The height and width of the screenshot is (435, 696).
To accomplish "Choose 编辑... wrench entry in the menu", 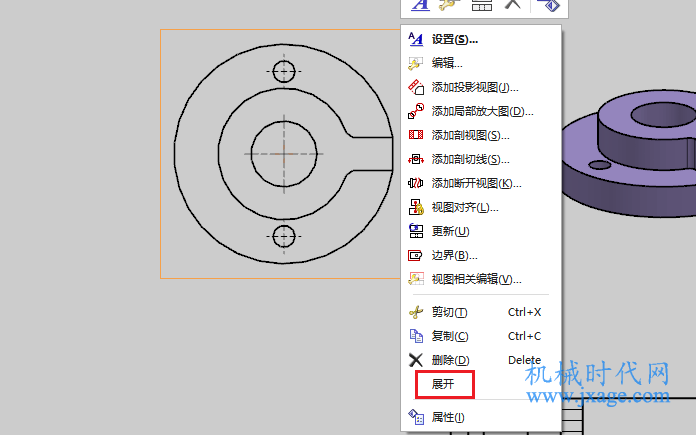I will (481, 63).
